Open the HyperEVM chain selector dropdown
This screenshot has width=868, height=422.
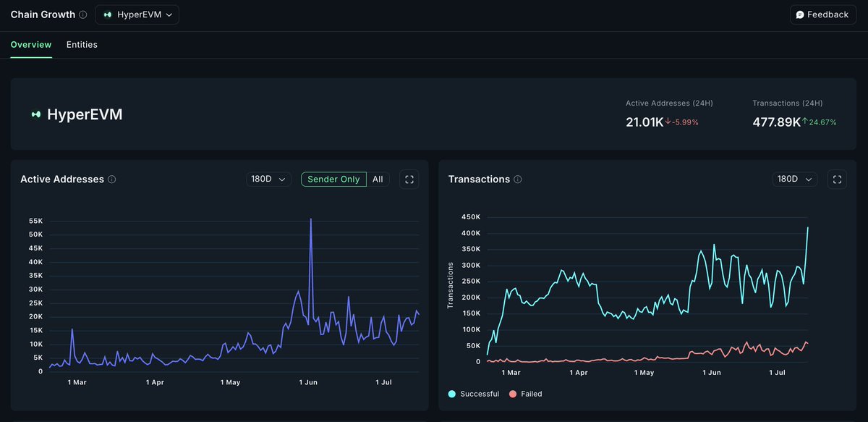click(x=137, y=14)
